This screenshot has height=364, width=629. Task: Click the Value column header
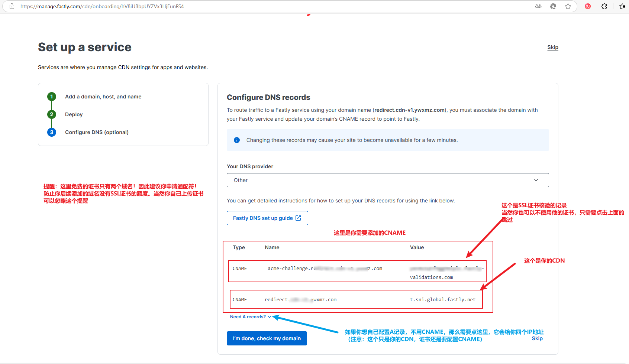coord(417,247)
